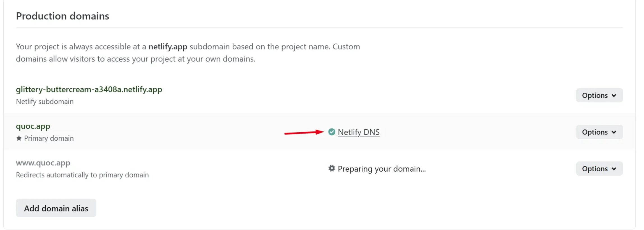Screen dimensions: 644x230
Task: Click the www.quoc.app domain name
Action: click(43, 163)
